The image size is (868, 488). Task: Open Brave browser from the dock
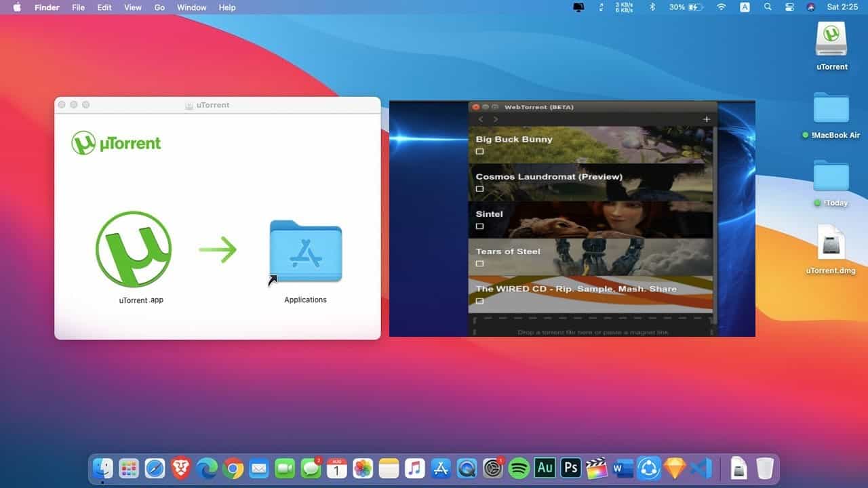(x=180, y=468)
